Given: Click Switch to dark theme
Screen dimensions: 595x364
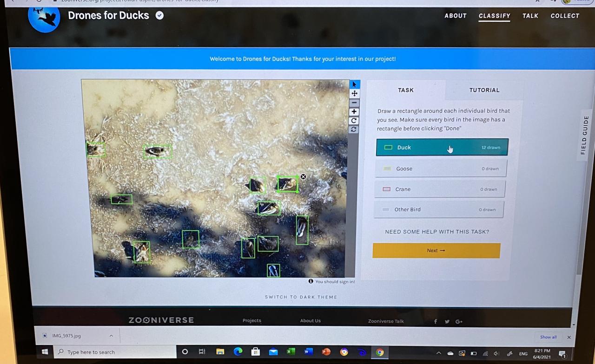Looking at the screenshot, I should pos(301,297).
